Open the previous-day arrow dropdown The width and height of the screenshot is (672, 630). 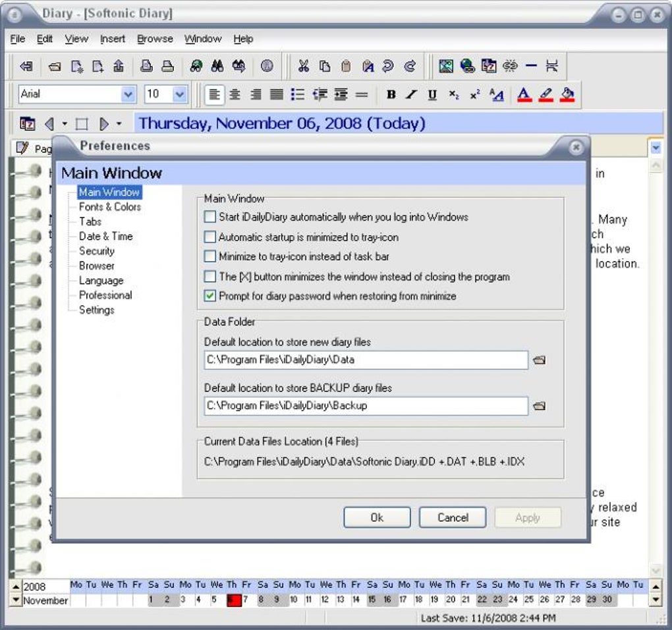point(65,124)
